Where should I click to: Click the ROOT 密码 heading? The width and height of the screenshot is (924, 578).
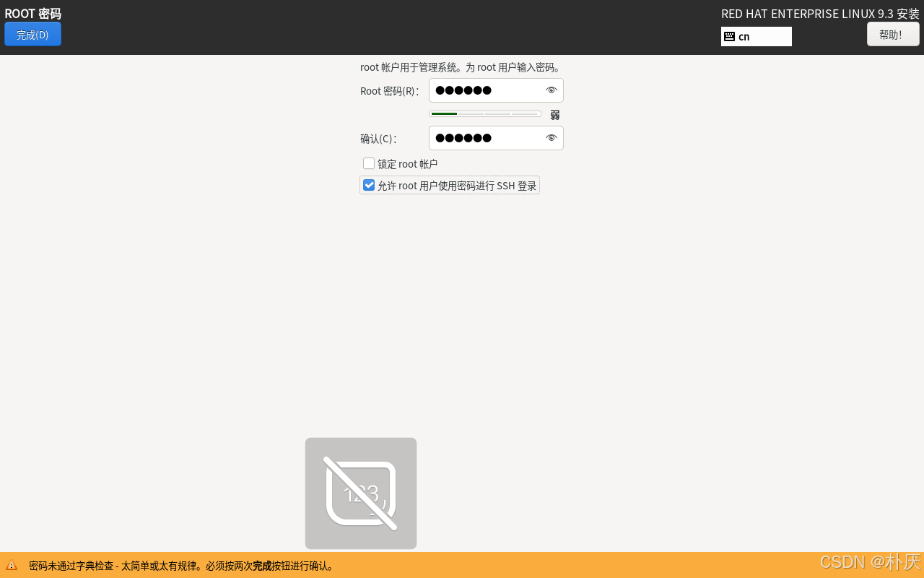tap(32, 14)
